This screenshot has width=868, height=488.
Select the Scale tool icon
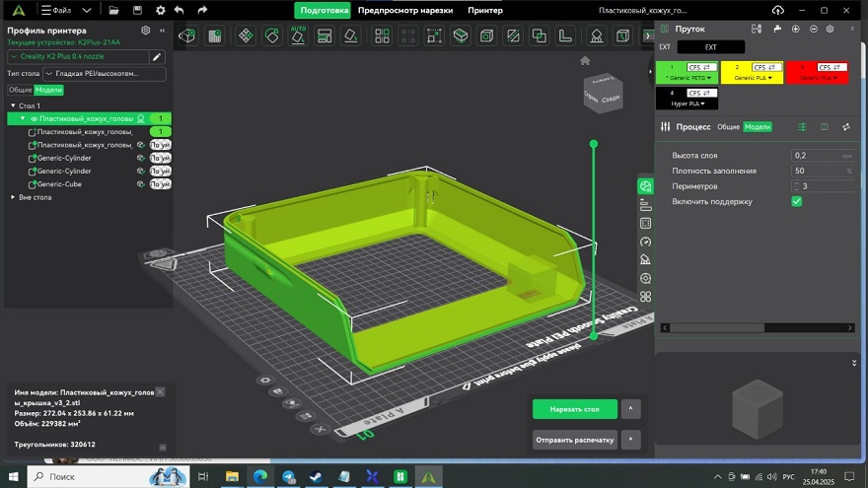tap(434, 35)
